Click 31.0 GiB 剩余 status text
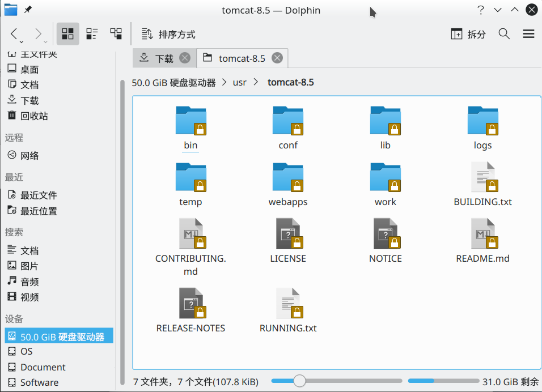The height and width of the screenshot is (392, 542). (511, 382)
